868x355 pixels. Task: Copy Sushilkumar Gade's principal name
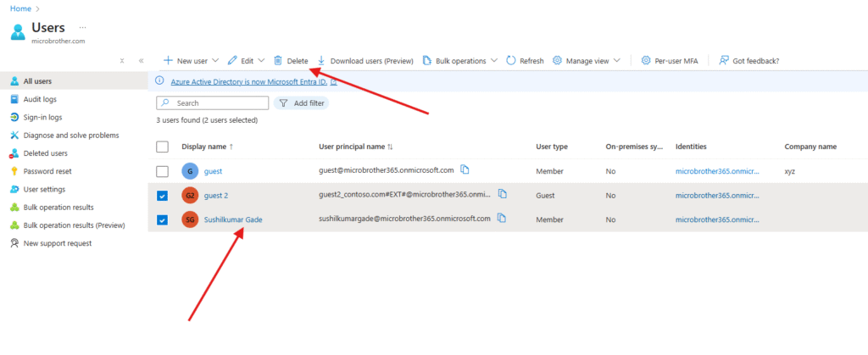502,219
